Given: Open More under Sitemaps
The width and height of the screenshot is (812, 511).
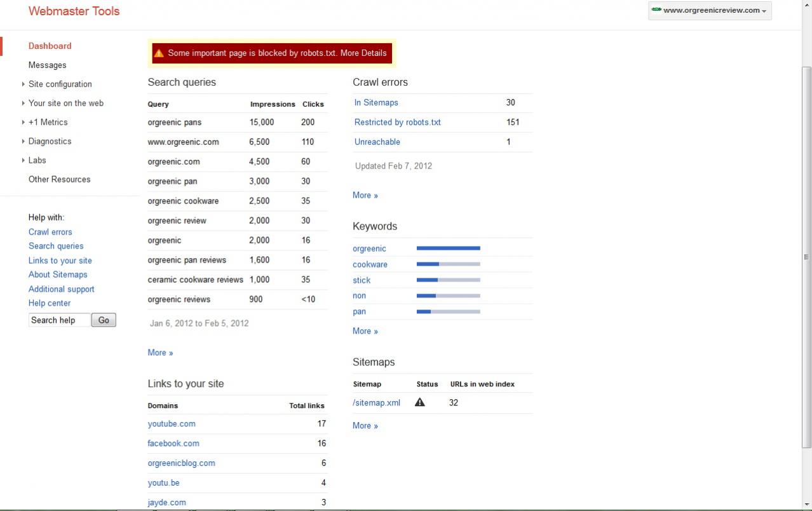Looking at the screenshot, I should 365,426.
